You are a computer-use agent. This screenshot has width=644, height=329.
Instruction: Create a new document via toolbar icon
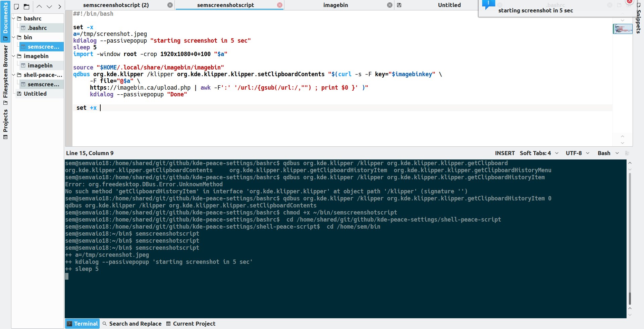click(16, 6)
